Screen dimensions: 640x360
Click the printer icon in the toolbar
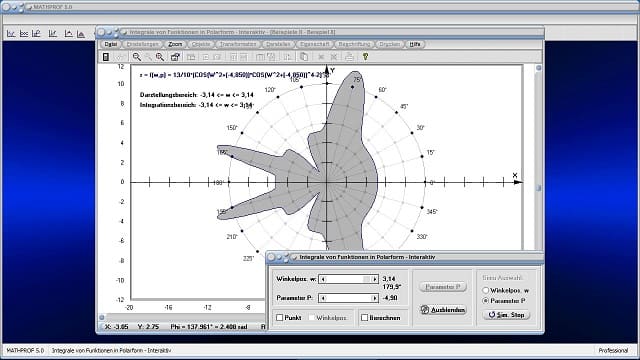pos(349,57)
